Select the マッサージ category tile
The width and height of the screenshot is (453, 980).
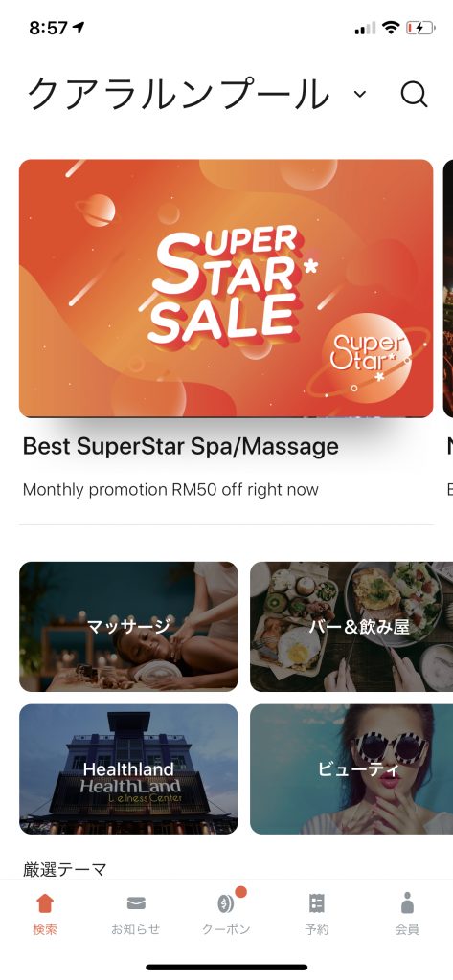tap(128, 626)
